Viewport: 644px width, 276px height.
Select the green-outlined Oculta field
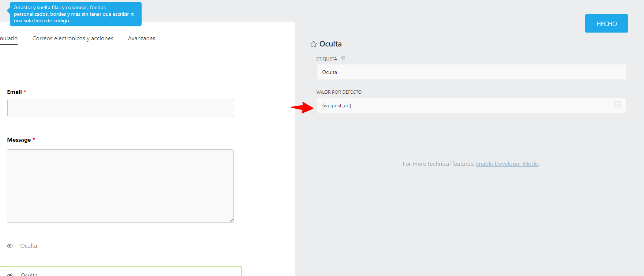(x=121, y=271)
